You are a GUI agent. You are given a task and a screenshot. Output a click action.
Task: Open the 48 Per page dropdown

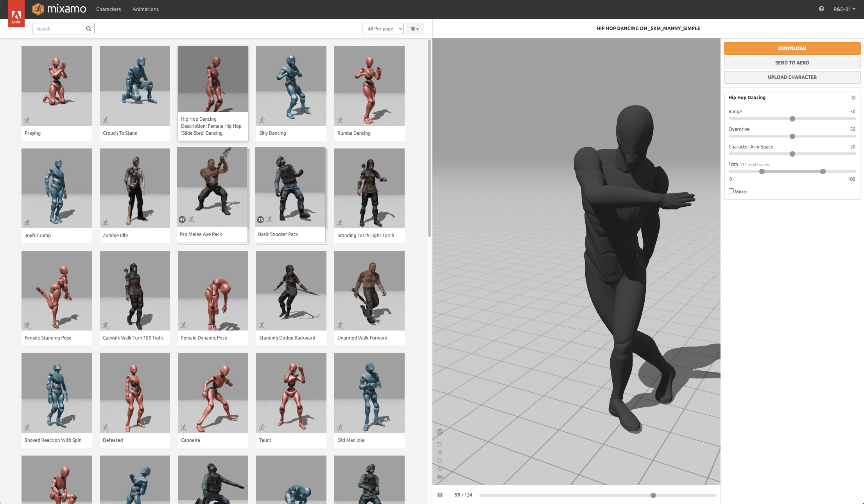pos(383,29)
